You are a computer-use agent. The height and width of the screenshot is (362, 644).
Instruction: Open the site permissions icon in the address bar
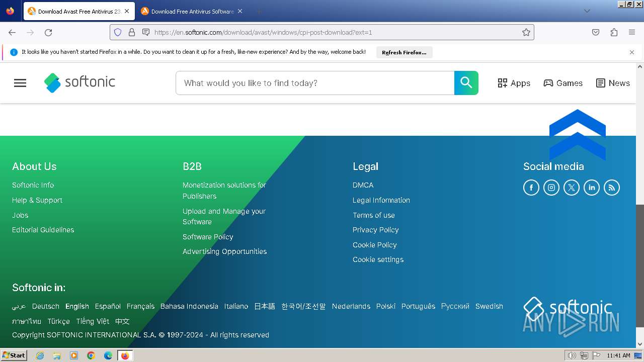click(x=146, y=32)
